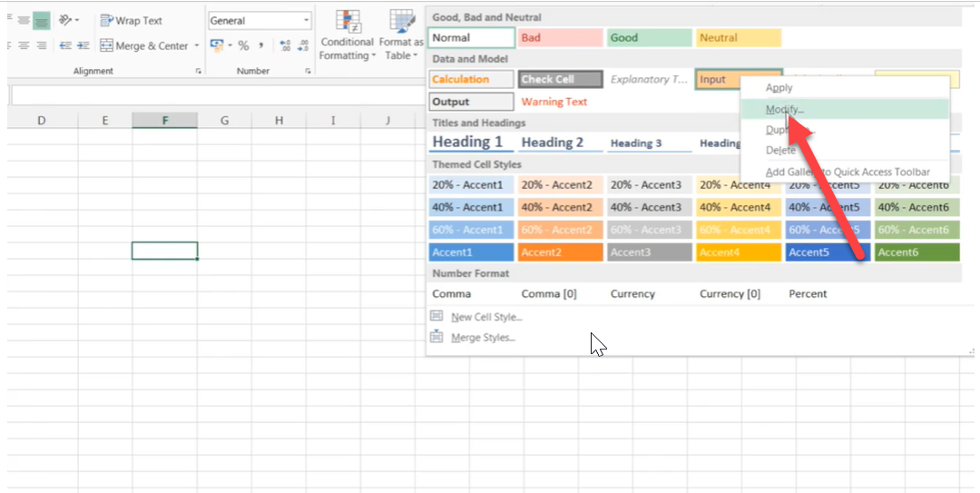Click New Cell Style...
Image resolution: width=980 pixels, height=493 pixels.
pyautogui.click(x=477, y=317)
